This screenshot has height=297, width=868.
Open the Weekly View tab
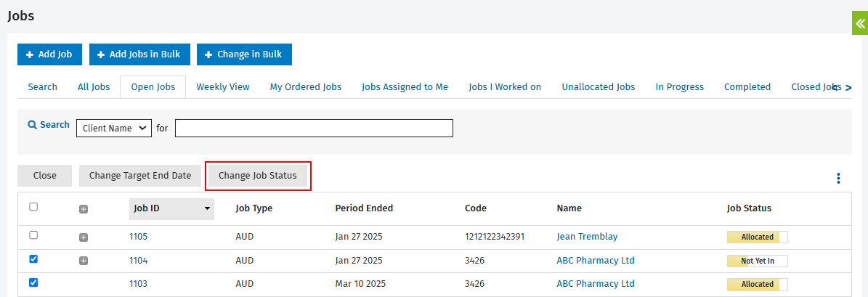click(x=223, y=87)
